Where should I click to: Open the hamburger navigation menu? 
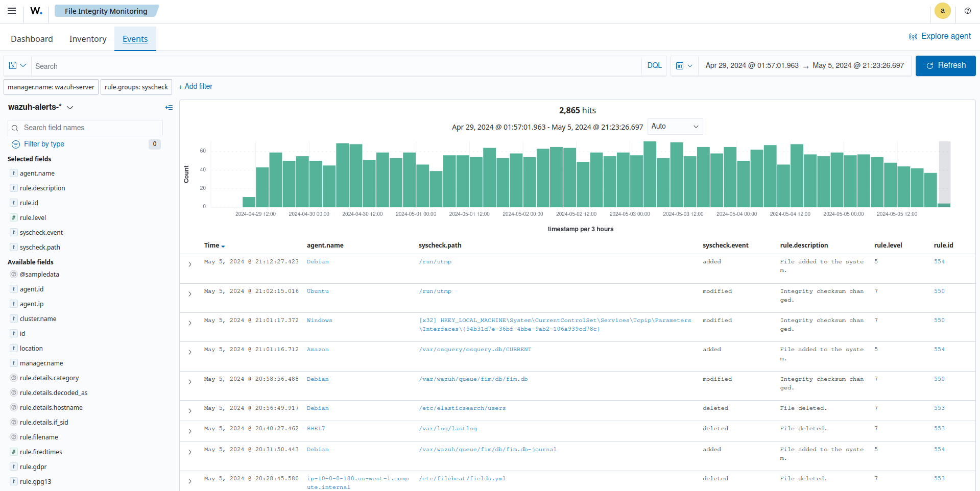point(11,11)
